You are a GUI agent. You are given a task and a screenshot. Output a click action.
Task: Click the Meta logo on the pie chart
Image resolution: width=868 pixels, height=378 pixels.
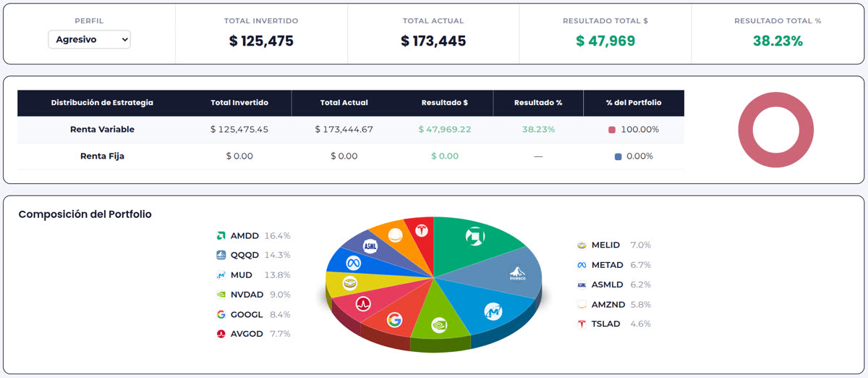click(x=353, y=262)
